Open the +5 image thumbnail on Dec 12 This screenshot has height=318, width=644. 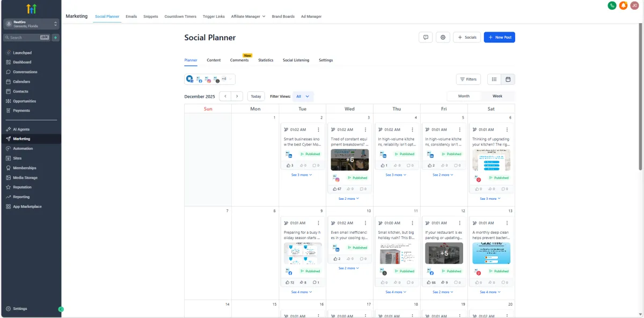[x=444, y=253]
